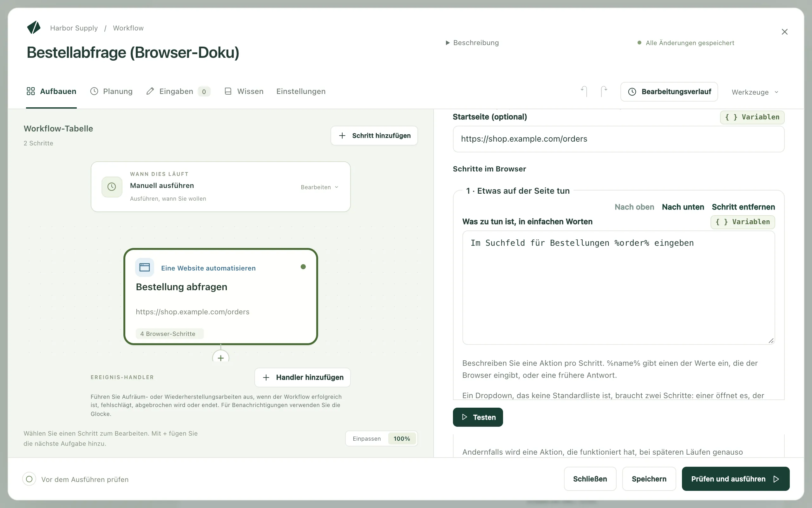This screenshot has width=812, height=508.
Task: Open Variablen picker for Startseite
Action: coord(752,117)
